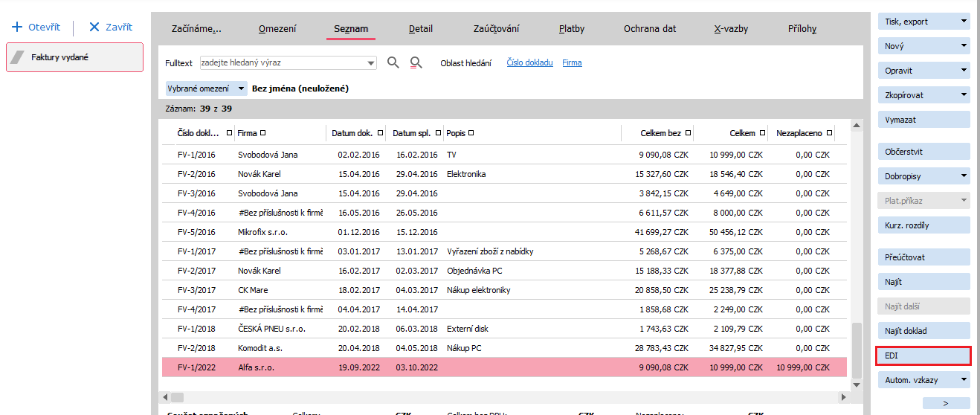Open the Nový dropdown menu

pos(964,46)
